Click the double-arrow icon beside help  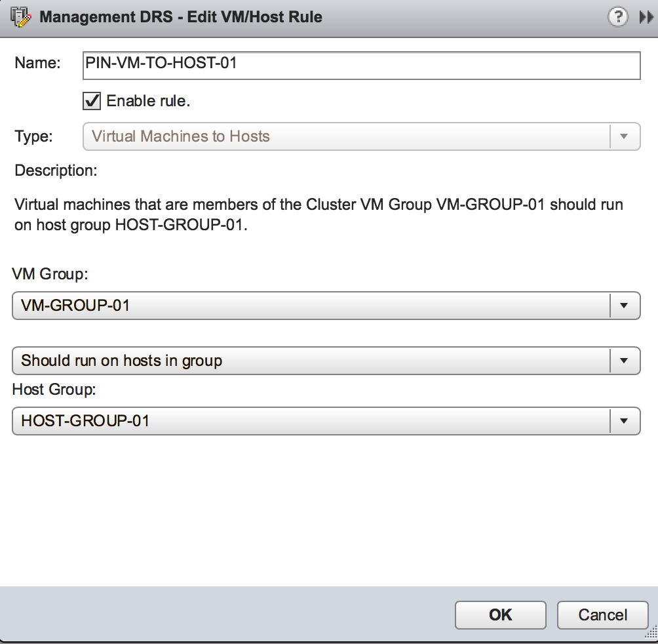[x=646, y=18]
